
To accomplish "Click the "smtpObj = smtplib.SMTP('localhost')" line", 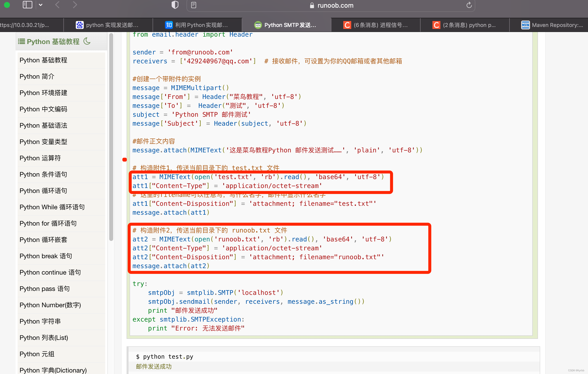I will pyautogui.click(x=215, y=293).
